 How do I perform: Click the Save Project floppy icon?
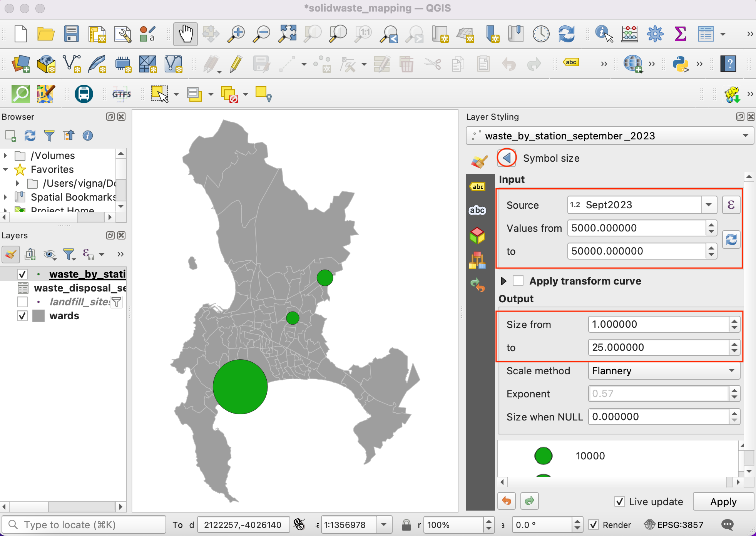(x=71, y=34)
